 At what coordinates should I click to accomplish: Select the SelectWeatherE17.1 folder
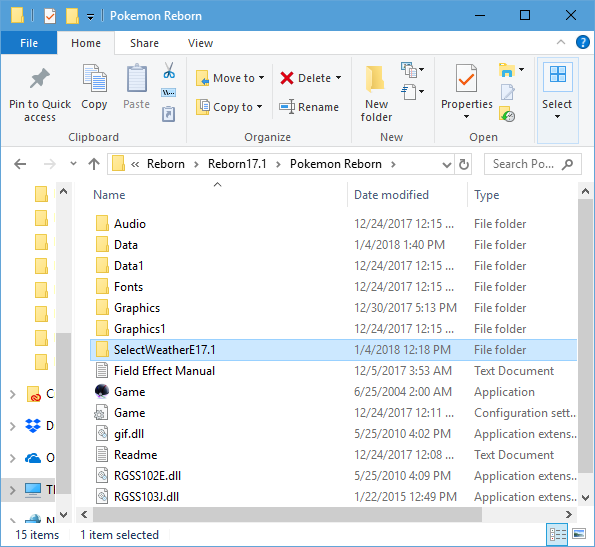pos(334,350)
